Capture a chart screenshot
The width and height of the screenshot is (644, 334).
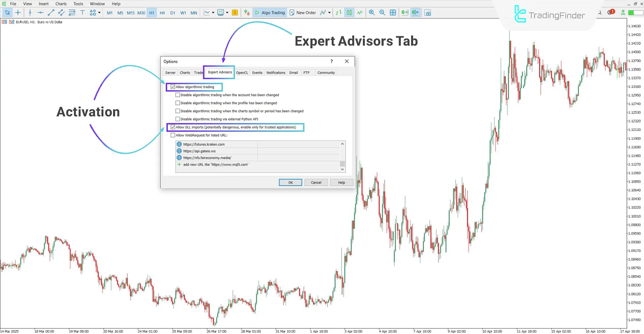[428, 12]
